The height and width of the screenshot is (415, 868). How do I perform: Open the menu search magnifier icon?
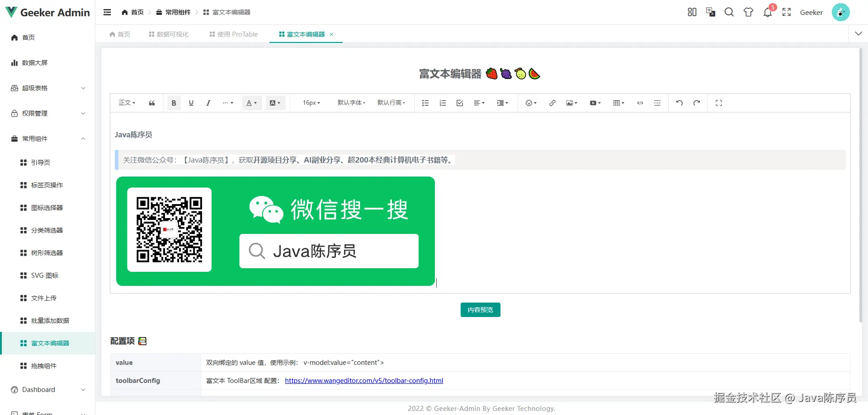729,12
